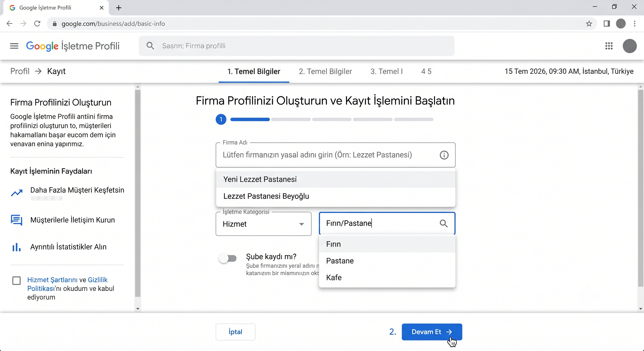Click the İptal button
Image resolution: width=644 pixels, height=351 pixels.
click(236, 332)
